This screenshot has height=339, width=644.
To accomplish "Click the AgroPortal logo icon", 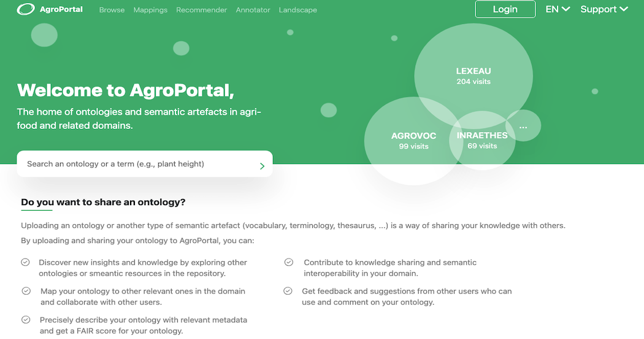I will click(26, 9).
